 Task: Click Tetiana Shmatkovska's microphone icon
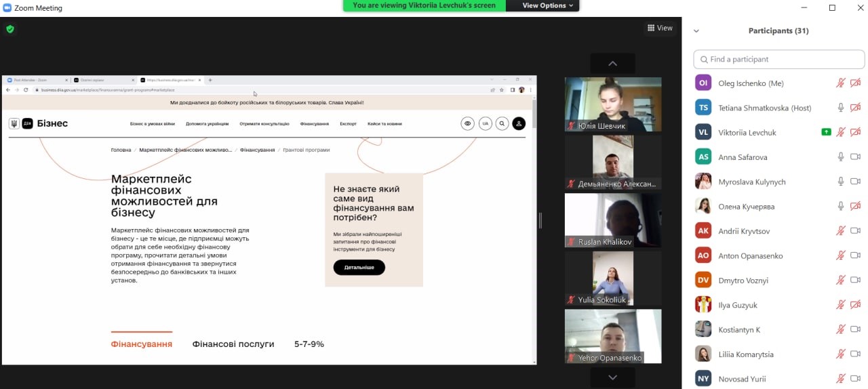[x=841, y=108]
